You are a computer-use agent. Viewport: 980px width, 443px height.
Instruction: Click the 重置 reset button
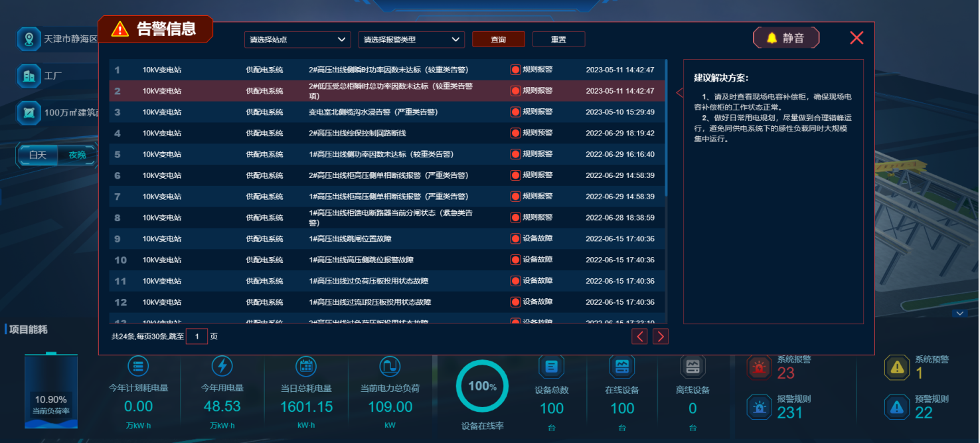pyautogui.click(x=559, y=39)
